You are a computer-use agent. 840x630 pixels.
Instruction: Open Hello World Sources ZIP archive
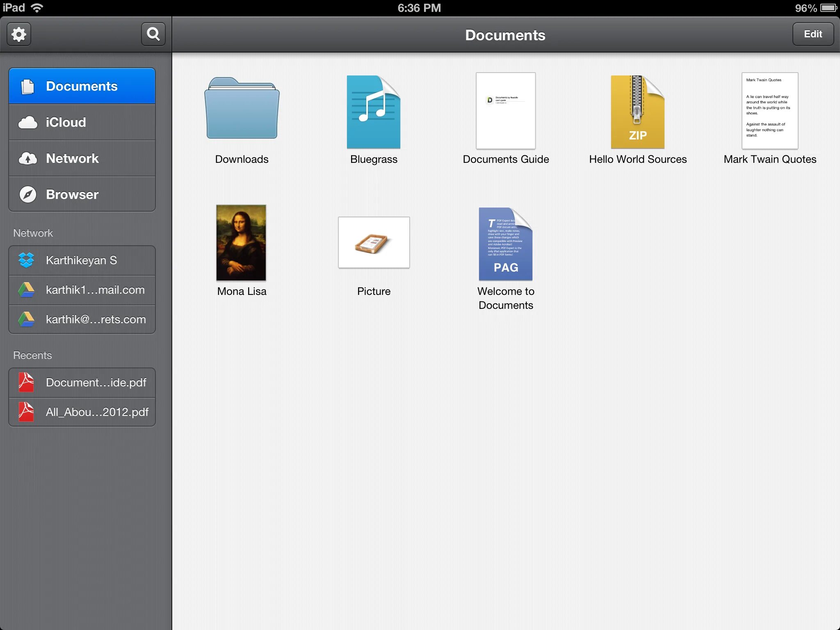(637, 112)
